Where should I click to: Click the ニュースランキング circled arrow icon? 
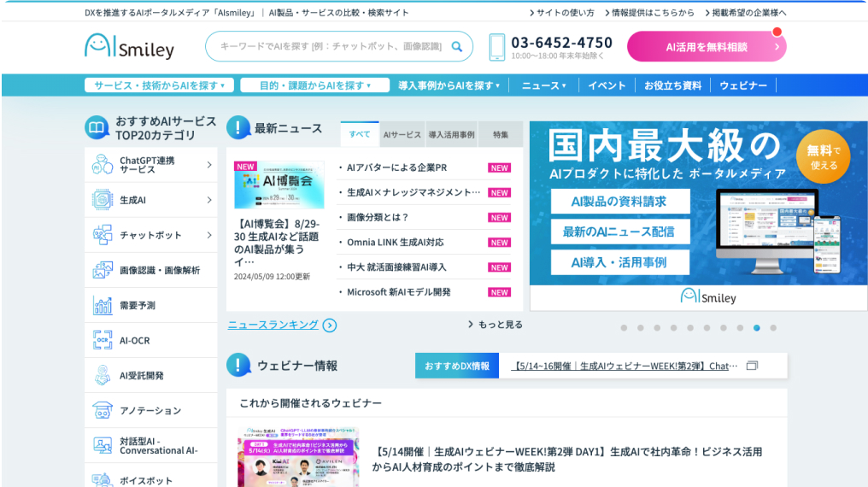click(330, 326)
